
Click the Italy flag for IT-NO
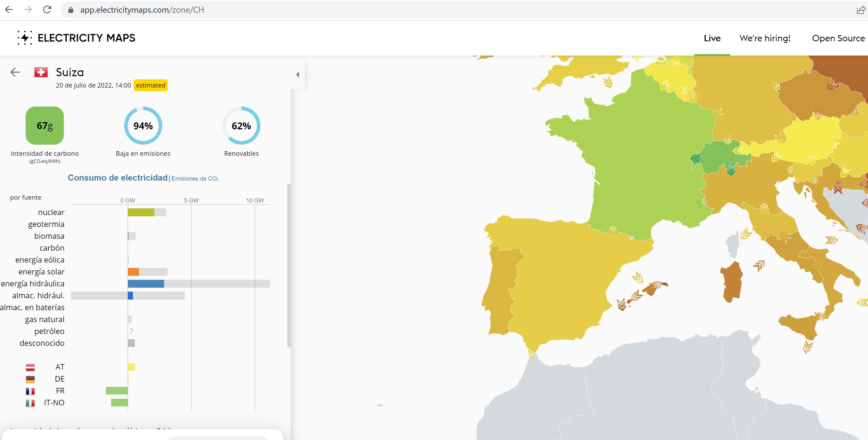coord(30,403)
